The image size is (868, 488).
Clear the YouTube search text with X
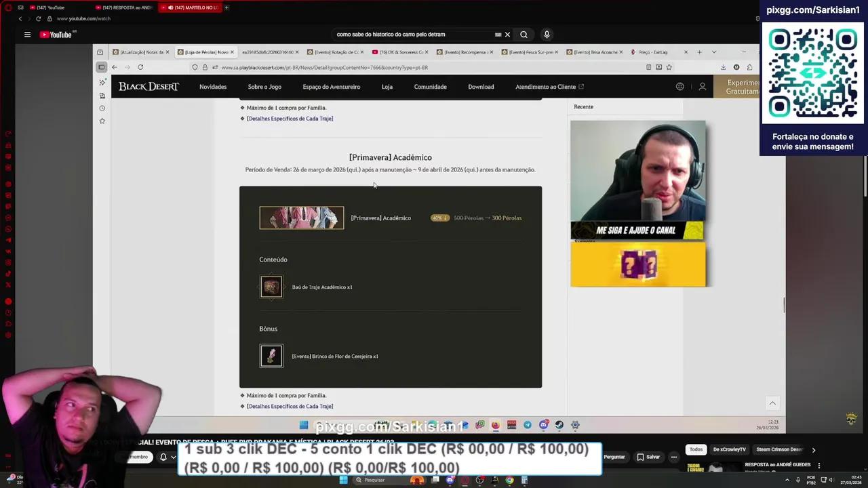tap(507, 35)
